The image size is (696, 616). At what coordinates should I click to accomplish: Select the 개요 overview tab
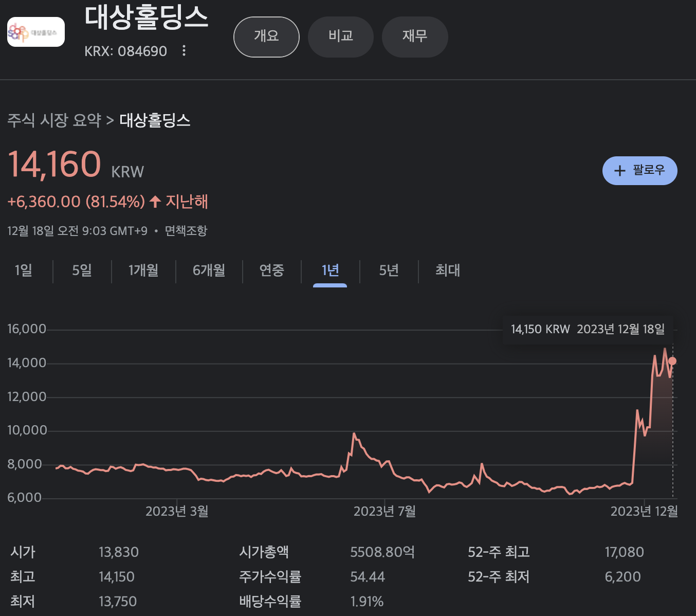coord(266,37)
